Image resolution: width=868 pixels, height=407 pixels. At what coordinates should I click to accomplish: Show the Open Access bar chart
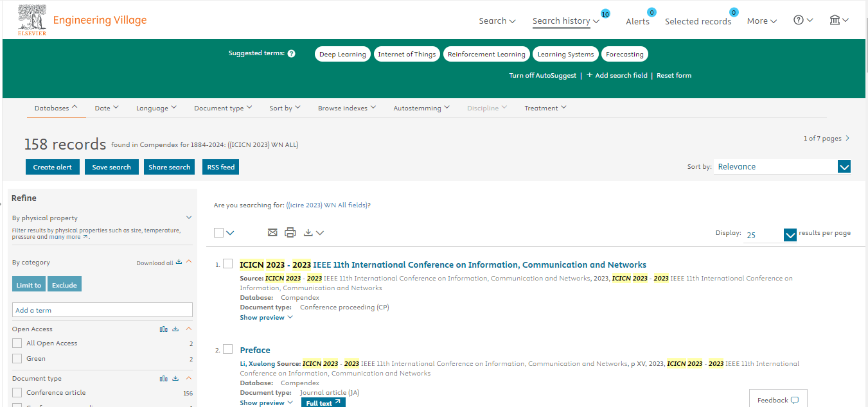164,329
